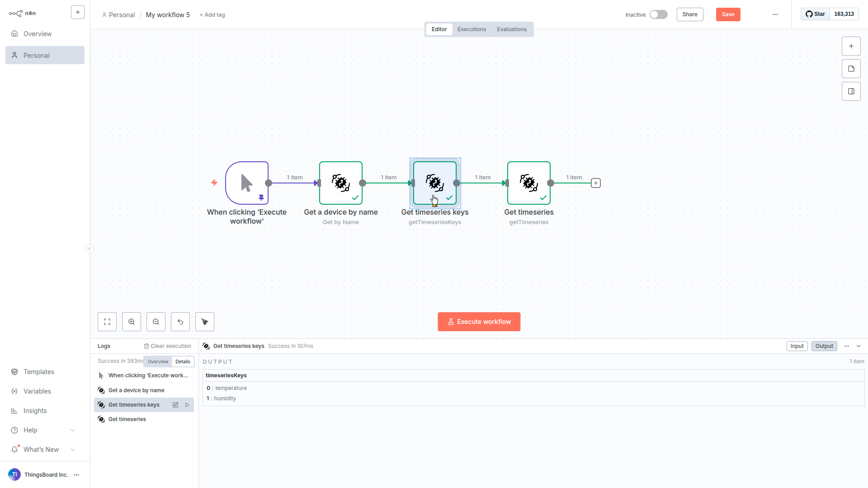The width and height of the screenshot is (868, 488).
Task: Add a sticky note to the canvas
Action: [851, 69]
